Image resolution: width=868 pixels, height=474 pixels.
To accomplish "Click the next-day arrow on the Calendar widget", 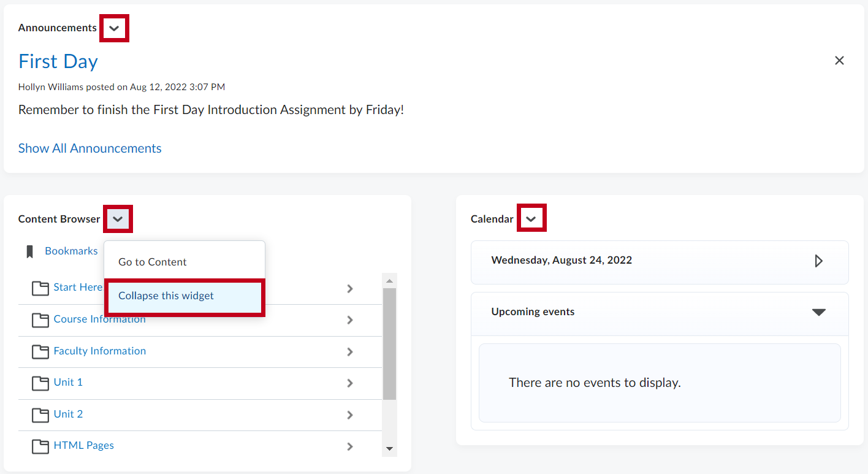I will [x=819, y=261].
